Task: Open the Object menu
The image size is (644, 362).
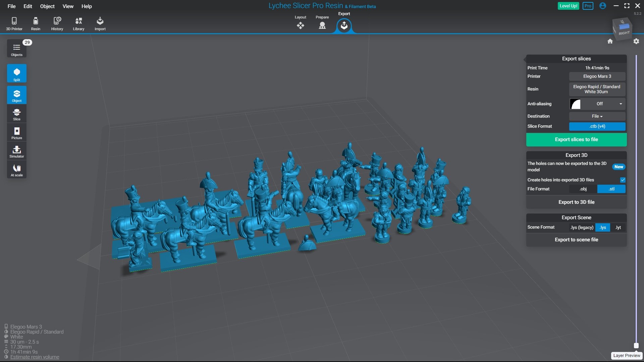Action: [47, 6]
